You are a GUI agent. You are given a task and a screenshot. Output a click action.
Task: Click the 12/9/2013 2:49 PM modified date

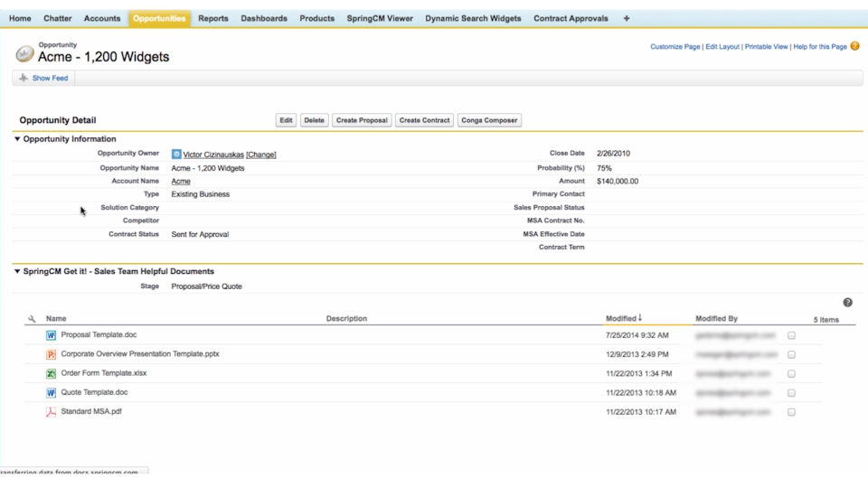pos(637,354)
